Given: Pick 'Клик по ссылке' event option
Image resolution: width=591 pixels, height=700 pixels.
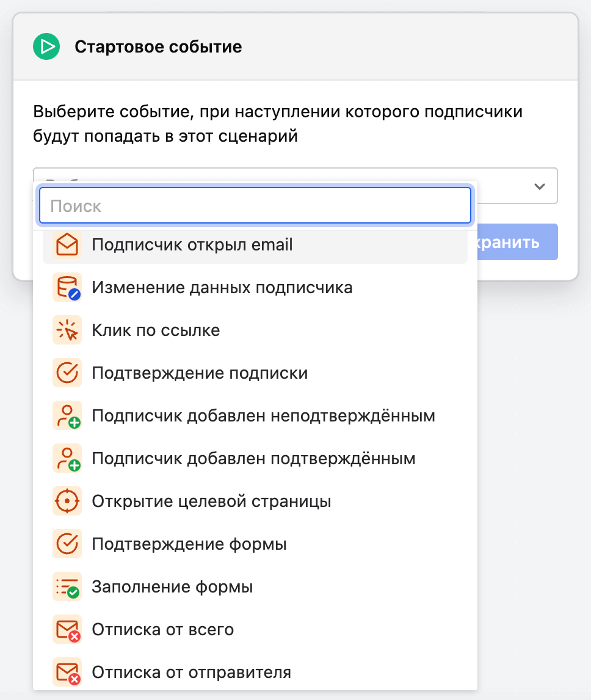Looking at the screenshot, I should pos(156,330).
